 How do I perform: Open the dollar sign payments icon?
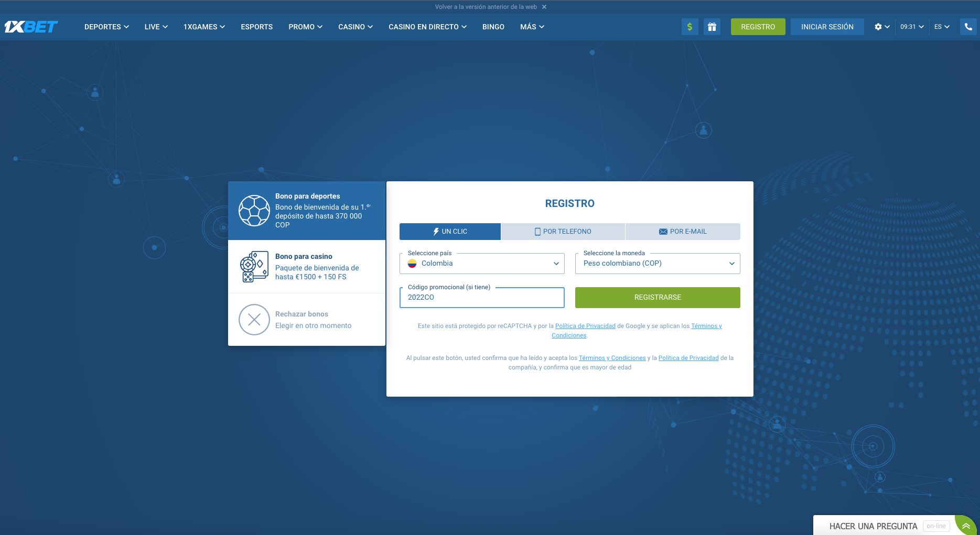click(x=690, y=27)
